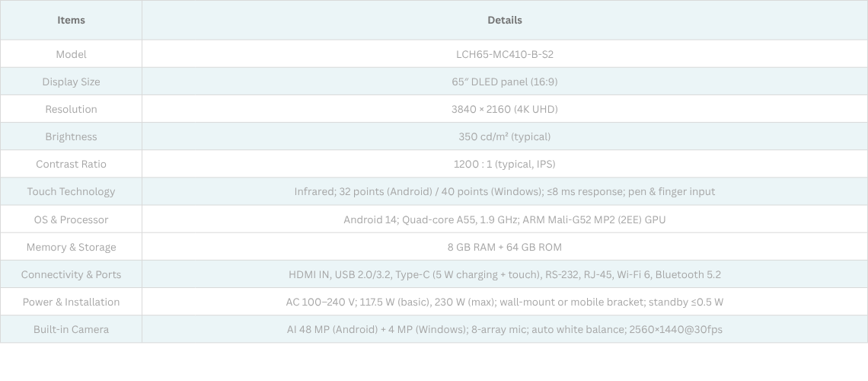Select the Touch Technology label
Viewport: 868px width, 381px height.
(71, 191)
